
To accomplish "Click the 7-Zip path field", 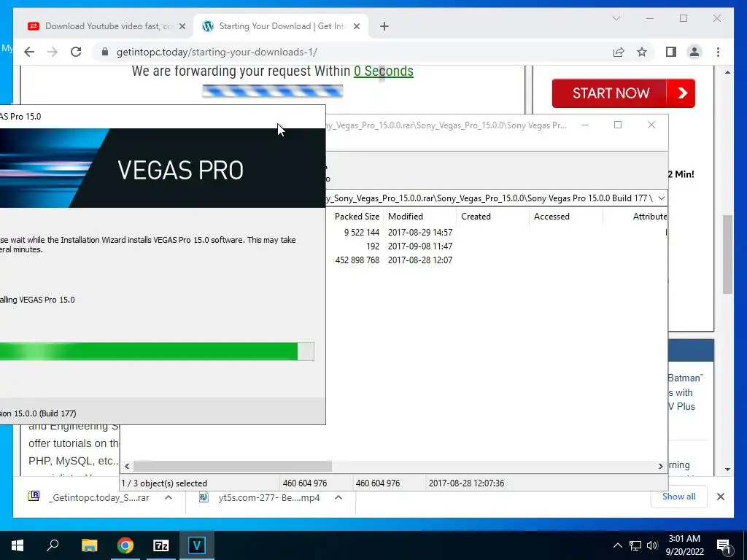I will coord(491,198).
